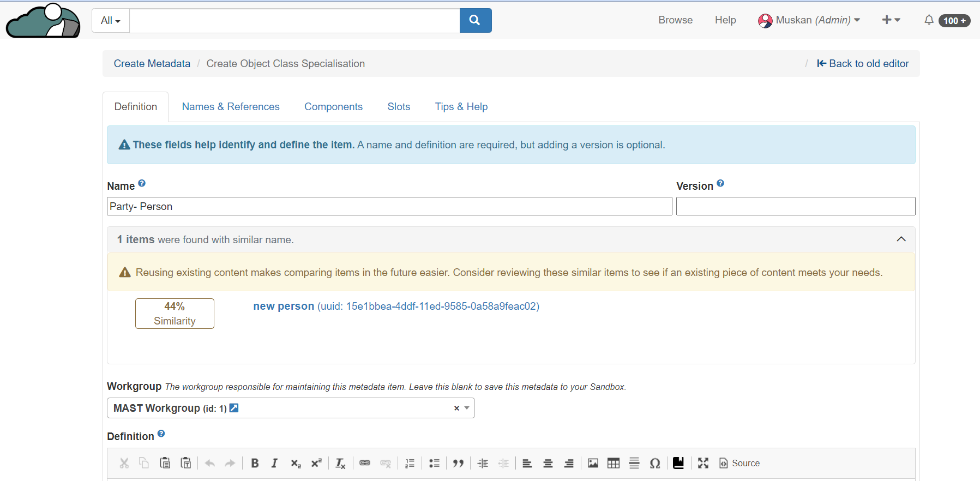
Task: Collapse the similar items panel
Action: click(x=901, y=239)
